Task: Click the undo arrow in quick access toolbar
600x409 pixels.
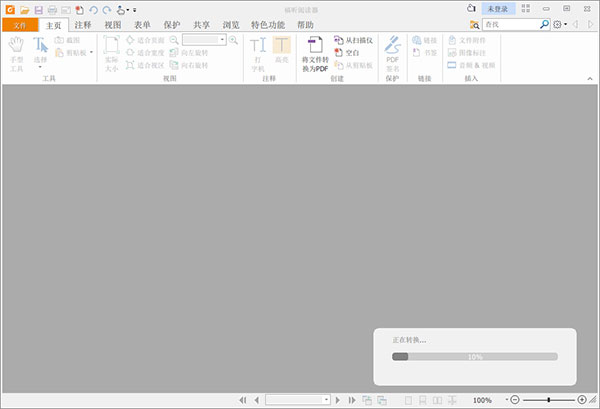Action: click(x=93, y=9)
